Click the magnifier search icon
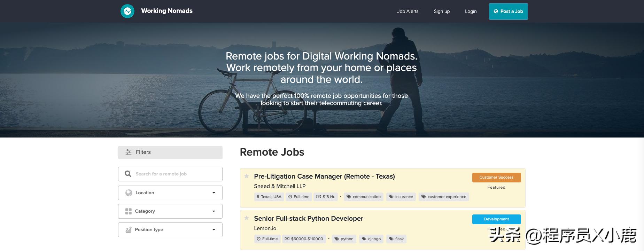 pyautogui.click(x=128, y=174)
